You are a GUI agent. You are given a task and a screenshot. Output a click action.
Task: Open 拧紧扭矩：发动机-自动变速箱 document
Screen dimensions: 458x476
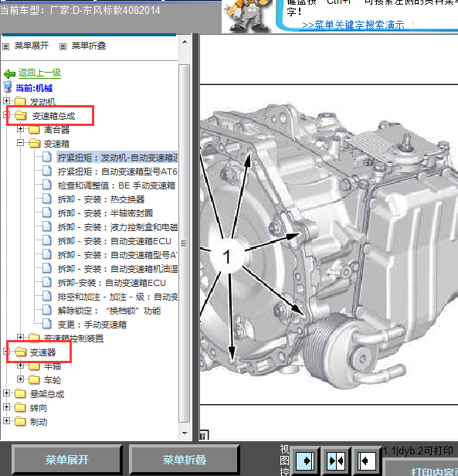pos(117,158)
